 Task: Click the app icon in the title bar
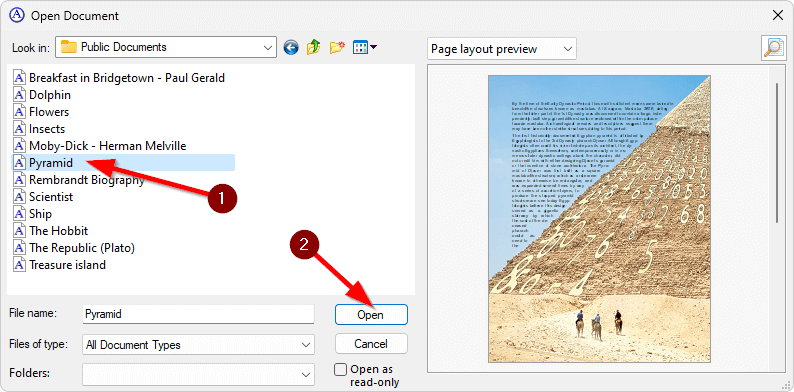point(17,15)
